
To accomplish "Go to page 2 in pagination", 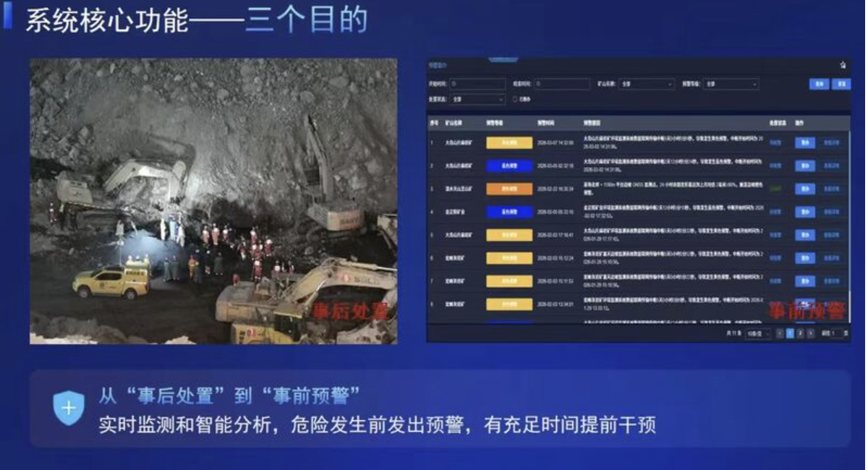I will [x=800, y=333].
